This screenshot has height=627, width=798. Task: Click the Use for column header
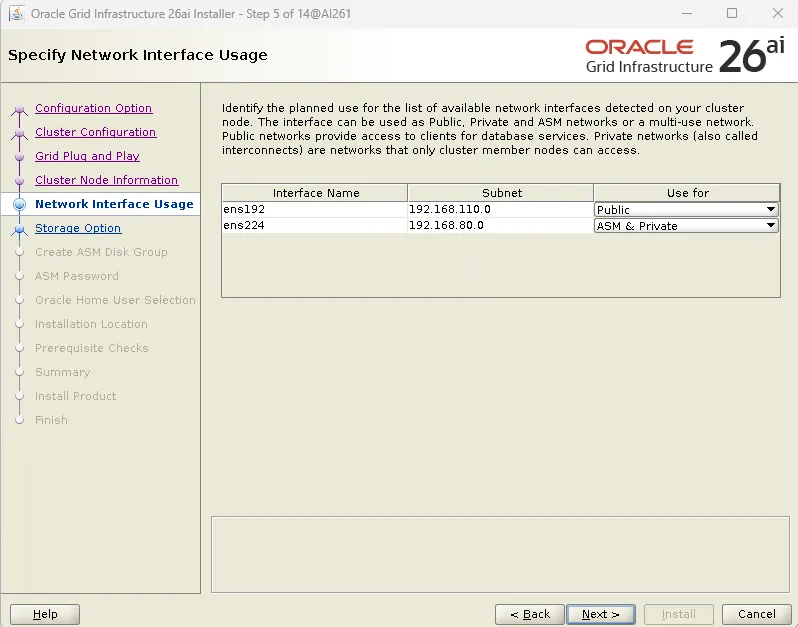click(x=687, y=193)
